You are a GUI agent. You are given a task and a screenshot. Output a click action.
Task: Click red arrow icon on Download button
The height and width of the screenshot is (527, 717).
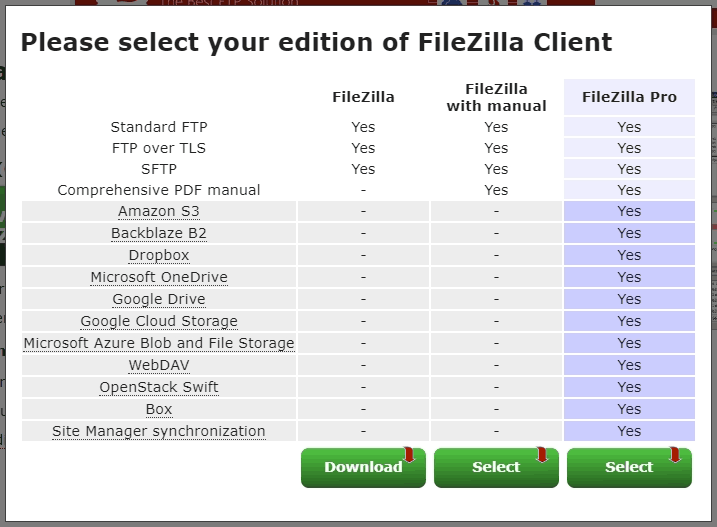pos(409,455)
